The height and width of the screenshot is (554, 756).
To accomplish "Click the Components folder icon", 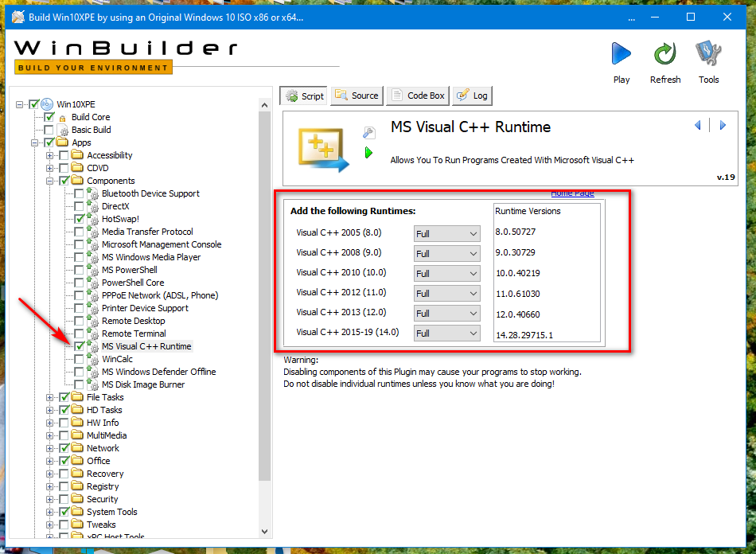I will (77, 181).
